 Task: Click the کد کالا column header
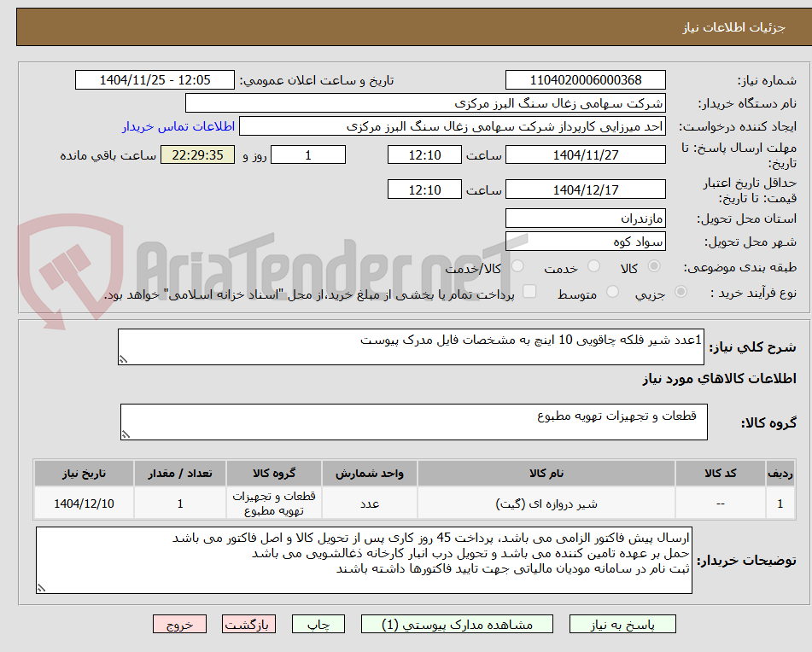click(x=721, y=474)
